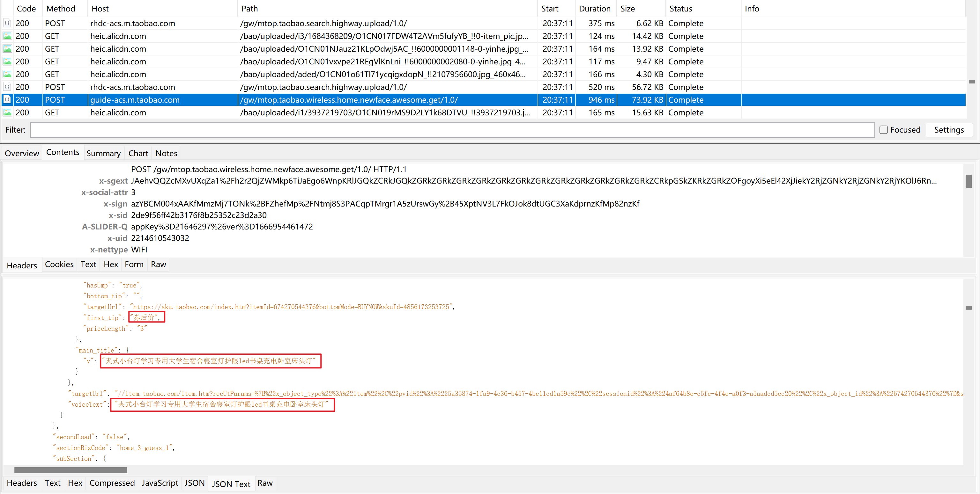Image resolution: width=980 pixels, height=494 pixels.
Task: Click JSON icon of first highway.upload row
Action: click(7, 23)
